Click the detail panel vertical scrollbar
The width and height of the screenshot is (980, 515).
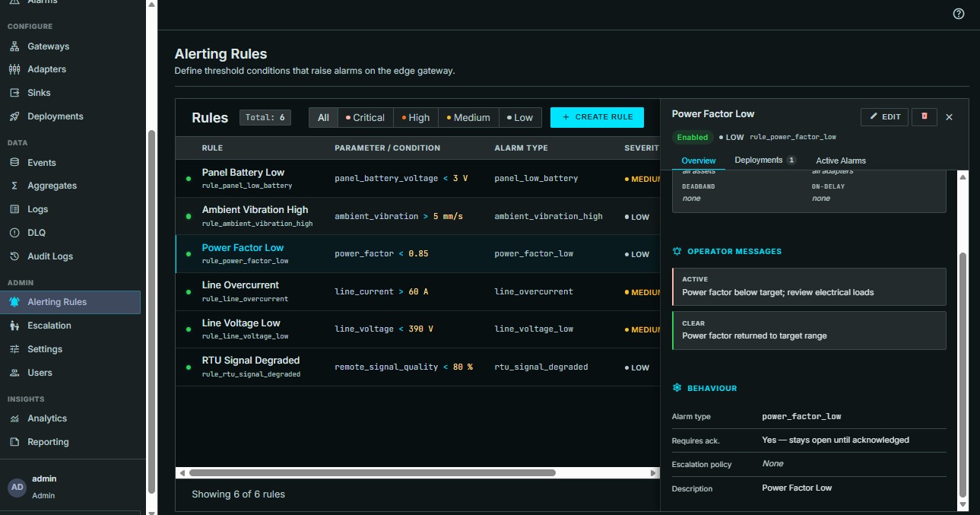coord(963,374)
